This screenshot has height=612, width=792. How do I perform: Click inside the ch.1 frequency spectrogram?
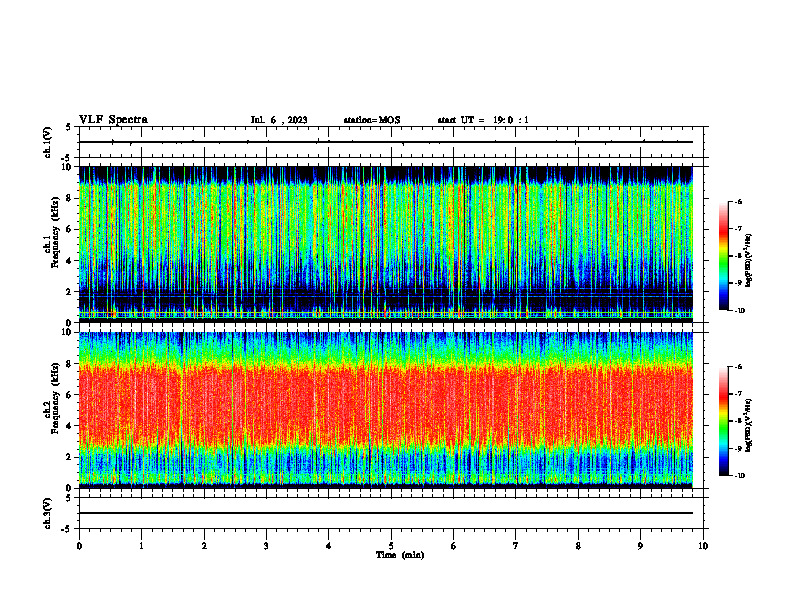[x=386, y=244]
